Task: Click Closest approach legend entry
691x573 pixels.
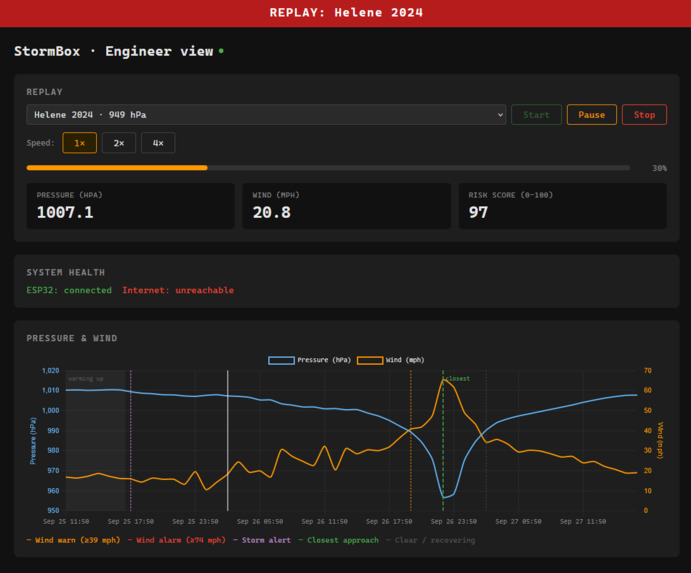Action: (338, 540)
